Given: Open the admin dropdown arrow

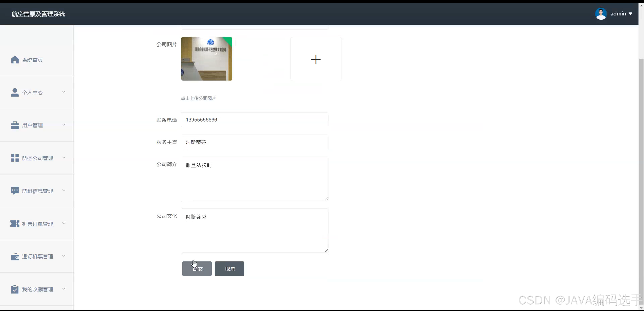Looking at the screenshot, I should click(x=631, y=14).
